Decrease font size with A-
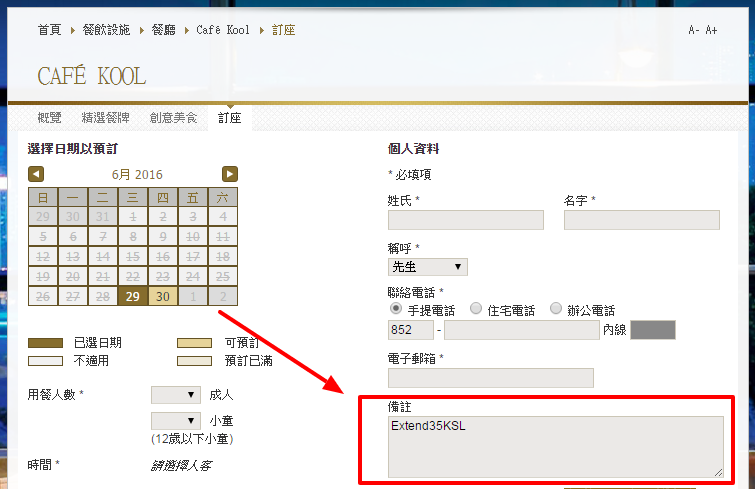 point(694,30)
